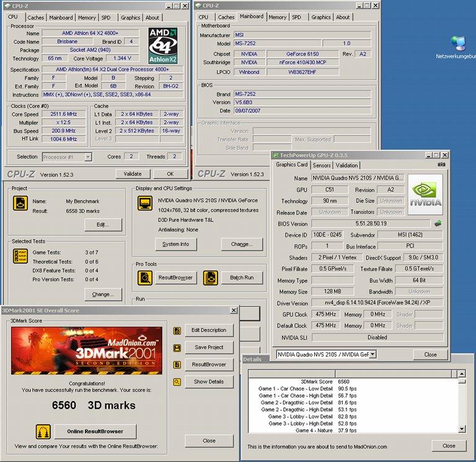Viewport: 476px width, 462px height.
Task: Click the CPU-Z Core Speed value field
Action: (63, 114)
